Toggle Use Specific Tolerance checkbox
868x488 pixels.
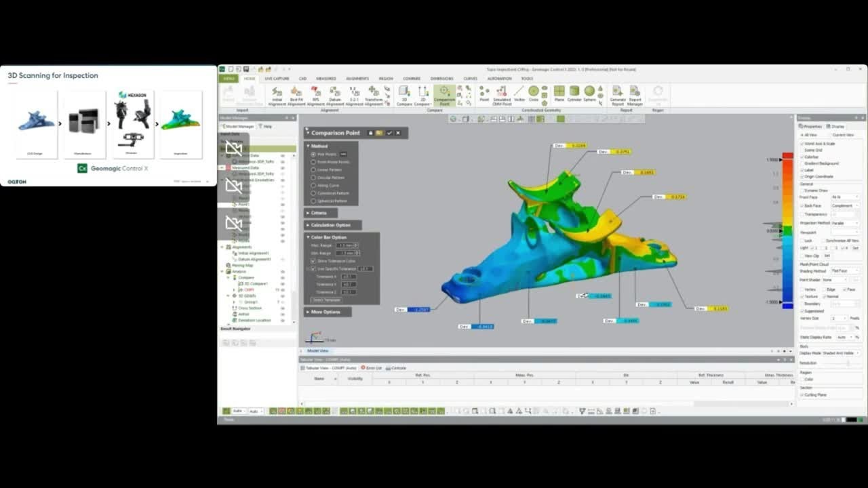click(313, 268)
